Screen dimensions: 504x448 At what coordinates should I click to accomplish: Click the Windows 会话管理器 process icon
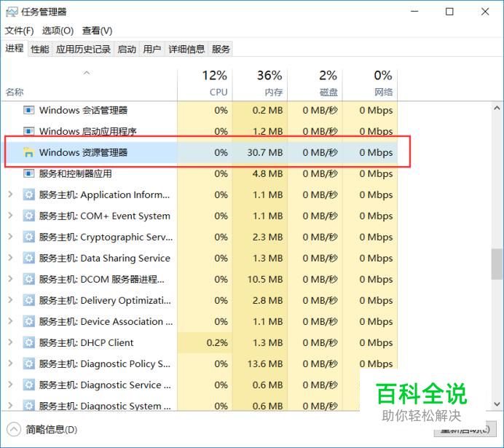tap(28, 110)
